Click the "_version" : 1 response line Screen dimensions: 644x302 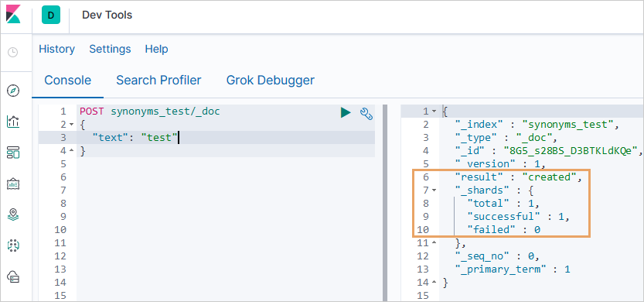click(x=500, y=163)
